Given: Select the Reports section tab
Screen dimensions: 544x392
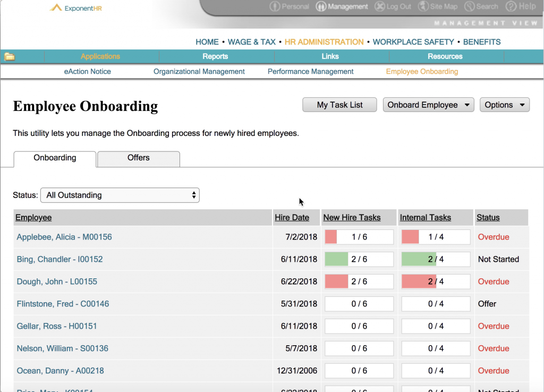Looking at the screenshot, I should [x=215, y=56].
